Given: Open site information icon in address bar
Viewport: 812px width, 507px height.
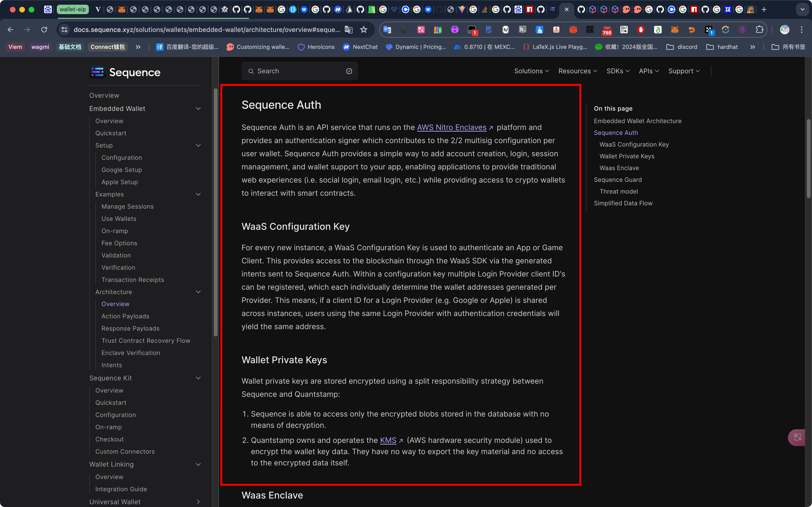Looking at the screenshot, I should click(64, 30).
